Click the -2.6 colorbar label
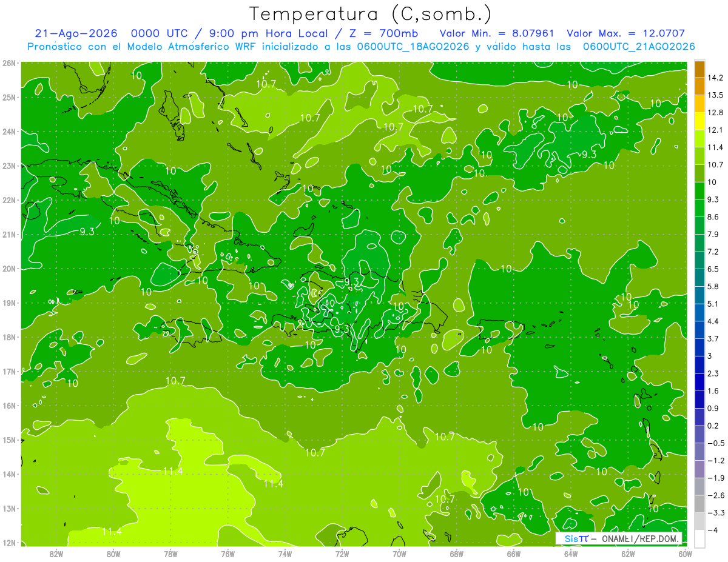 click(716, 495)
